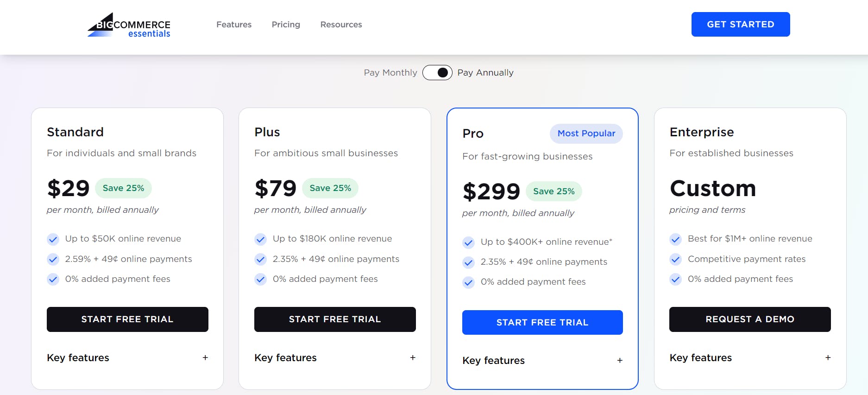Request a demo for the Enterprise plan

pyautogui.click(x=749, y=319)
